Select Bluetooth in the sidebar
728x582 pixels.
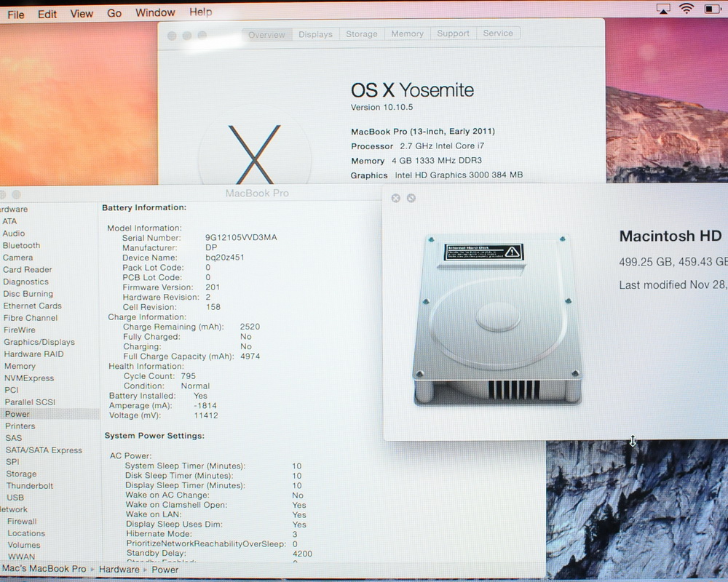point(21,245)
